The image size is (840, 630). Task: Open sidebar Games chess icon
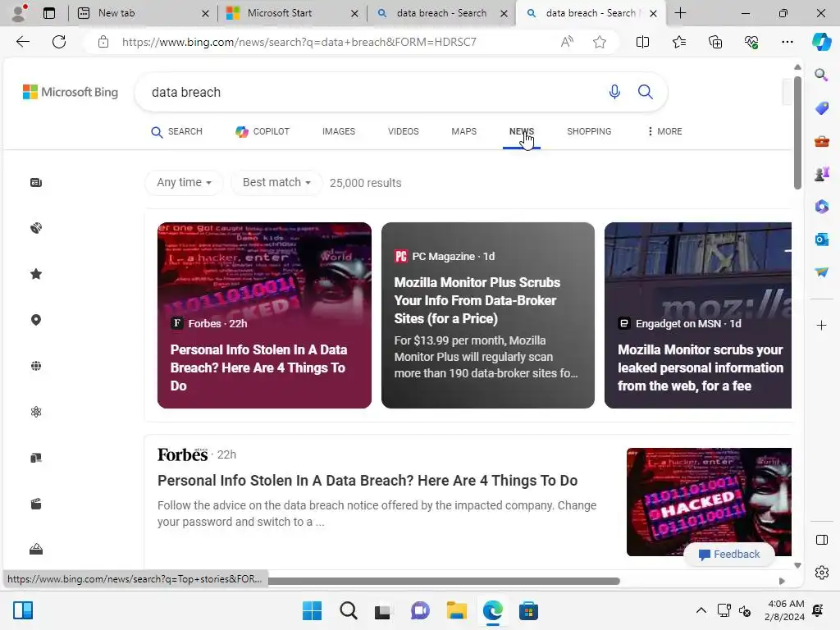pos(821,174)
